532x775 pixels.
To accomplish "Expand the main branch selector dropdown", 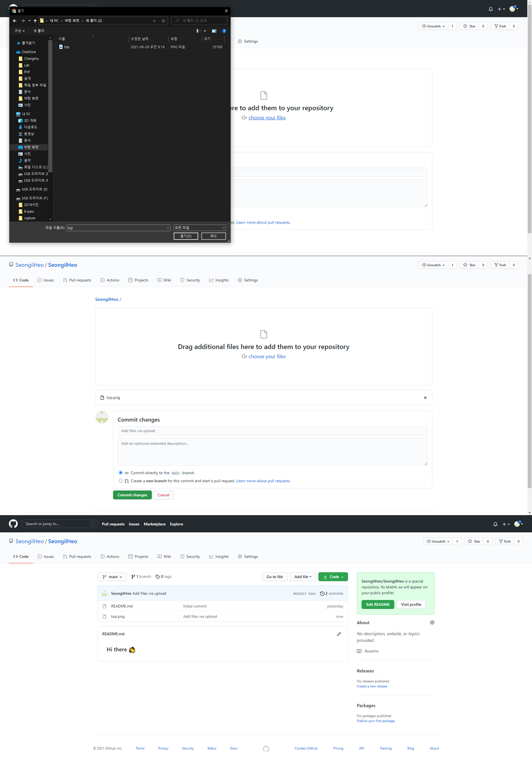I will pos(112,577).
